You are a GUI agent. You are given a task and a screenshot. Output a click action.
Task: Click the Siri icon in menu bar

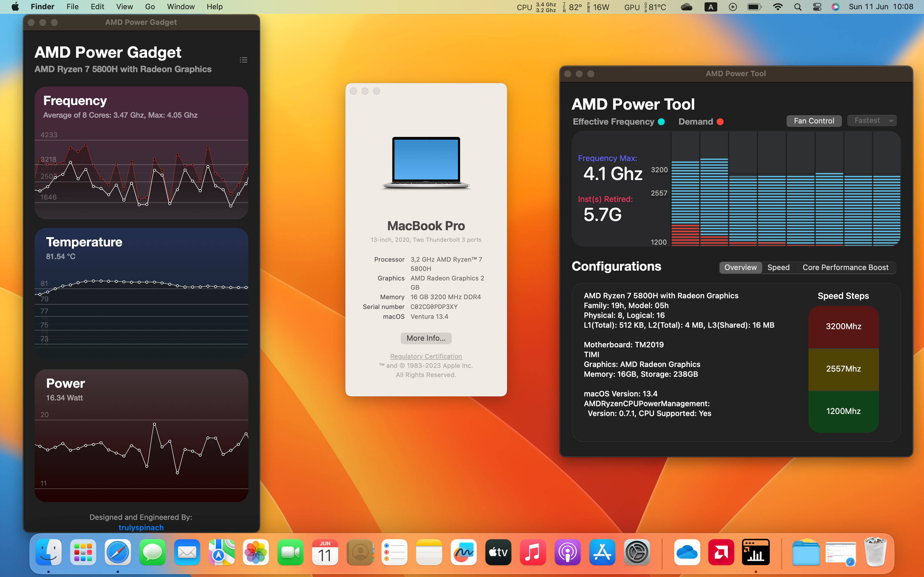click(835, 7)
